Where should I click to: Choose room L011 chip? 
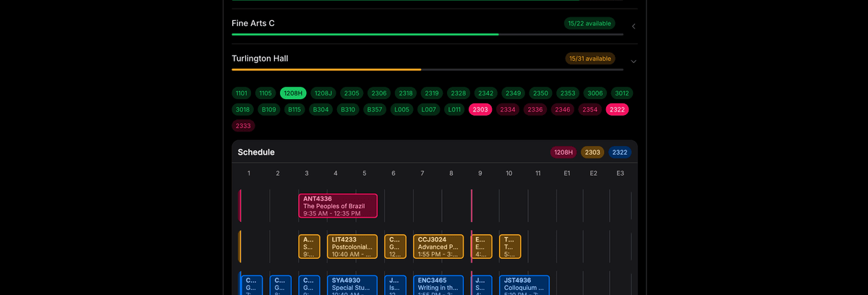click(454, 109)
